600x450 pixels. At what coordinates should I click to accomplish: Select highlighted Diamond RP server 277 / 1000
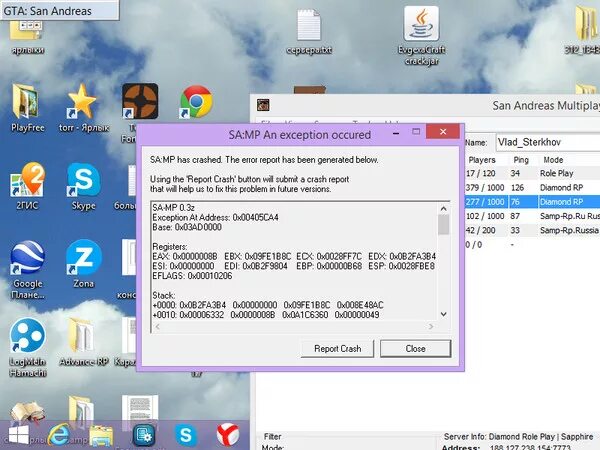pos(533,202)
